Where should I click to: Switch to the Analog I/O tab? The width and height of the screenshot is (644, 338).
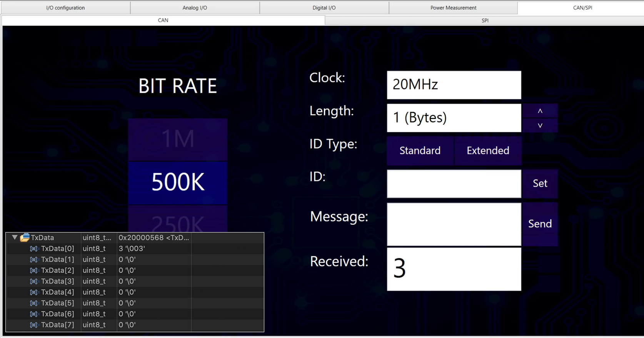click(195, 8)
